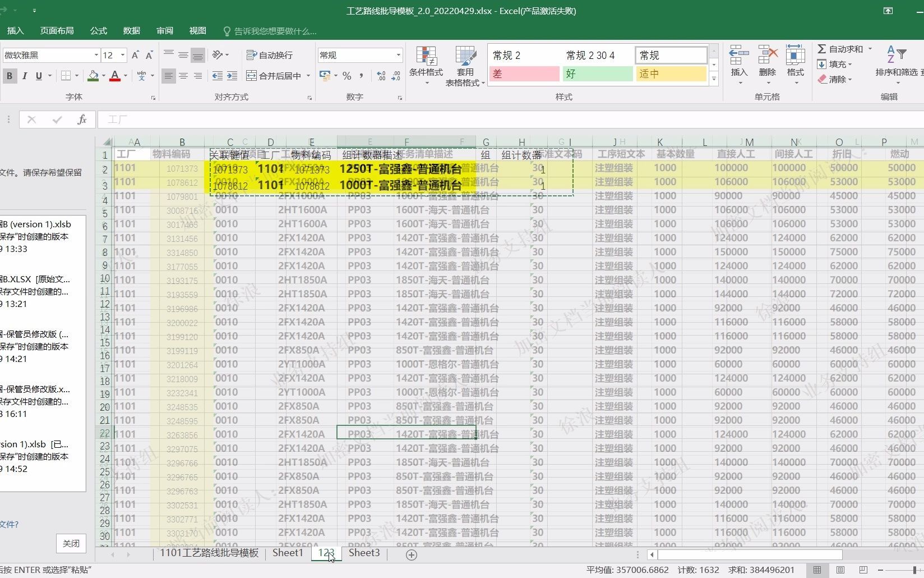Increase font size with larger A

[x=135, y=55]
